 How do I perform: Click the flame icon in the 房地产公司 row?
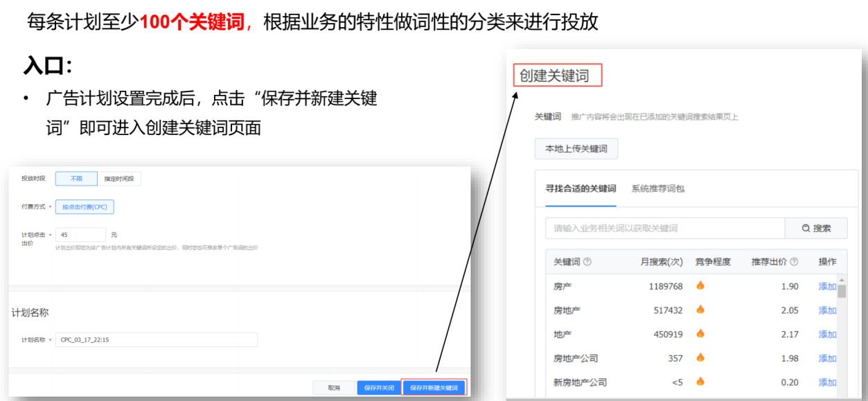tap(700, 357)
